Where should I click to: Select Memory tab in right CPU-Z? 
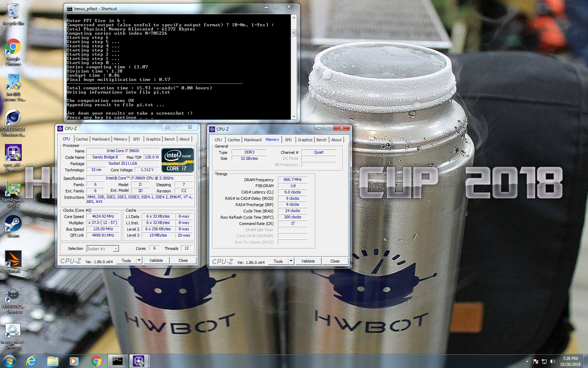pyautogui.click(x=272, y=139)
